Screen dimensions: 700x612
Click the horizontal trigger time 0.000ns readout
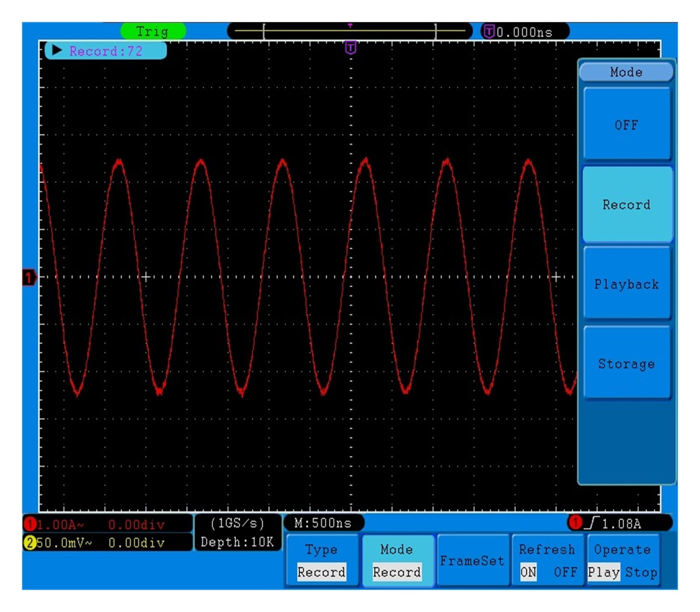coord(524,32)
